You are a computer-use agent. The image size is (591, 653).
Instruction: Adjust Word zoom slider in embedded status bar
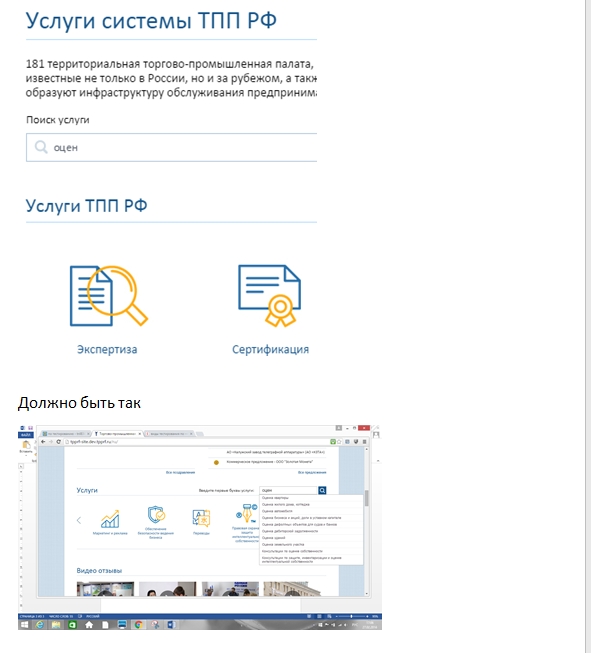[x=352, y=616]
